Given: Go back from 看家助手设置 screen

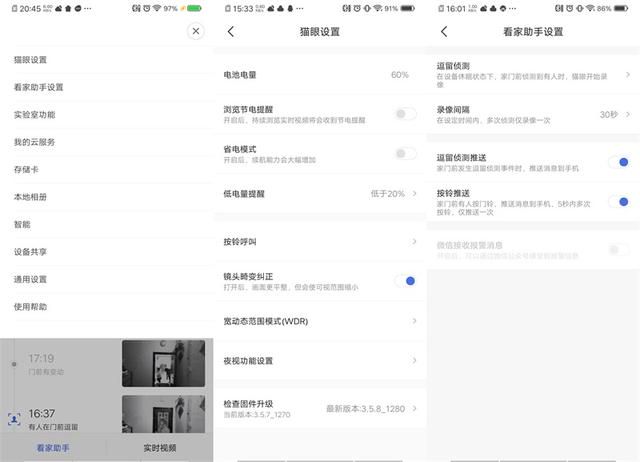Looking at the screenshot, I should pyautogui.click(x=444, y=31).
